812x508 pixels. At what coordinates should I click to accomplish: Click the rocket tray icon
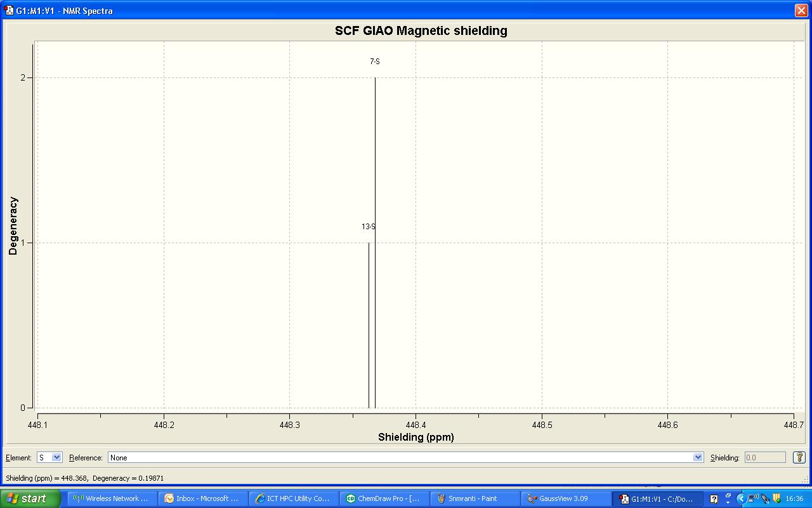point(766,499)
